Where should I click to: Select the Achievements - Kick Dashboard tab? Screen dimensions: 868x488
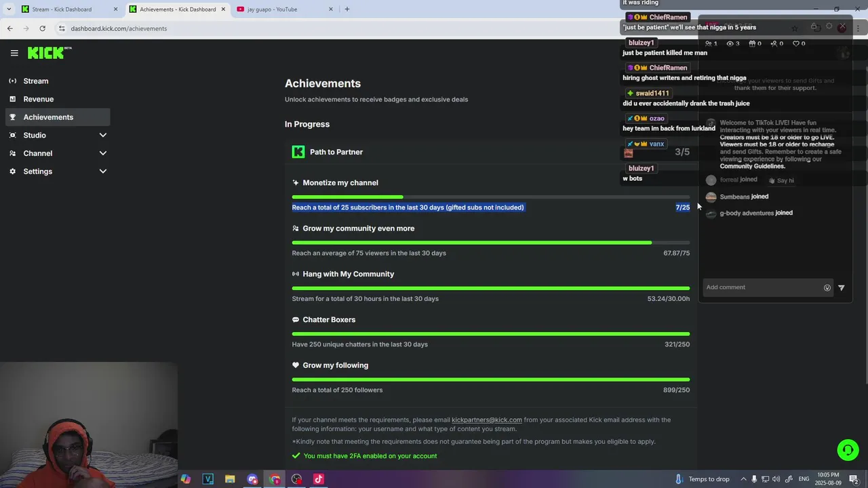click(x=177, y=9)
